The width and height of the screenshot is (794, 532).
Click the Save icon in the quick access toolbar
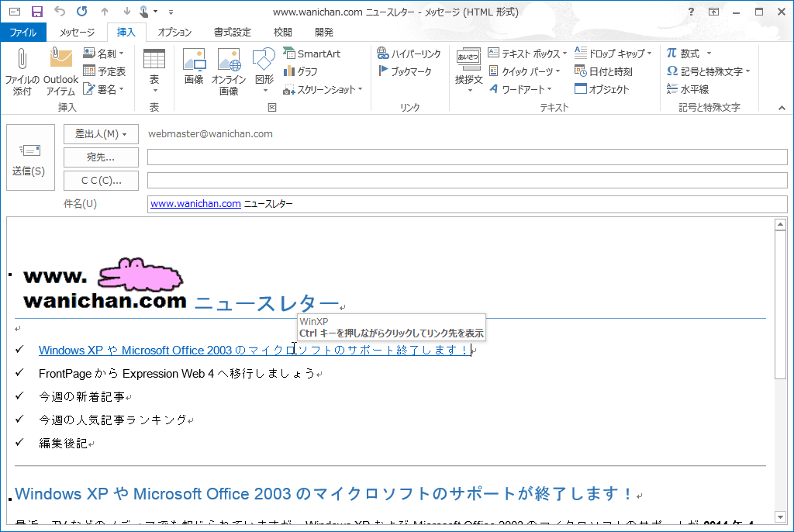[x=37, y=12]
